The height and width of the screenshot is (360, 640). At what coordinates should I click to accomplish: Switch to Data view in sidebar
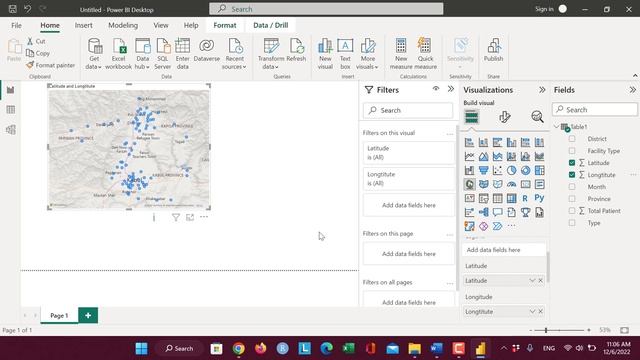(x=11, y=109)
